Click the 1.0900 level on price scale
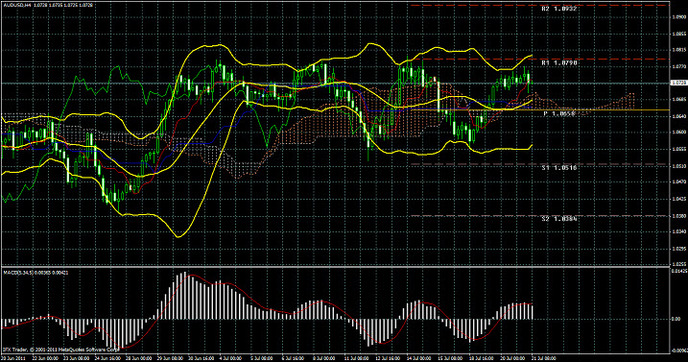Screen dimensions: 688x362 (x=679, y=17)
